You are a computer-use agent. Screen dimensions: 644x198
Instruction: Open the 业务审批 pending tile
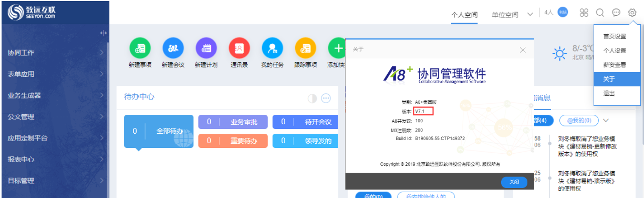233,122
